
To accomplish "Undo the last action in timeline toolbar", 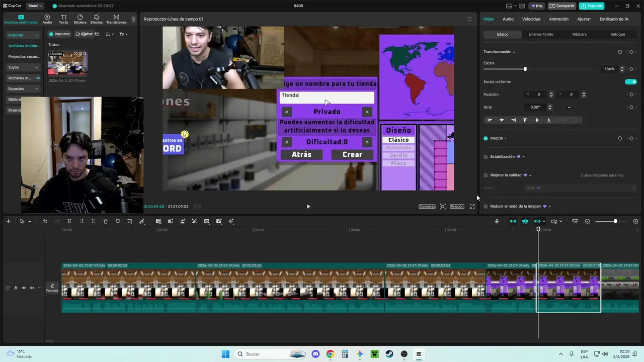I will point(45,221).
